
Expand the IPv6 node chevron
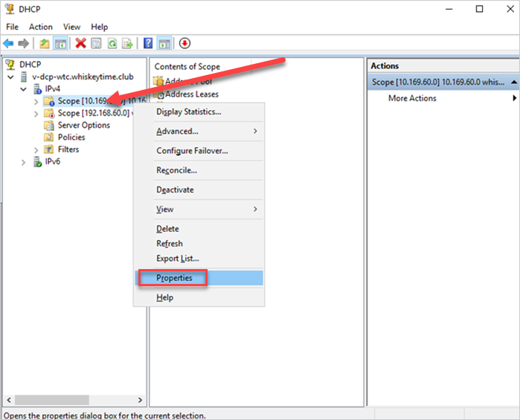23,163
